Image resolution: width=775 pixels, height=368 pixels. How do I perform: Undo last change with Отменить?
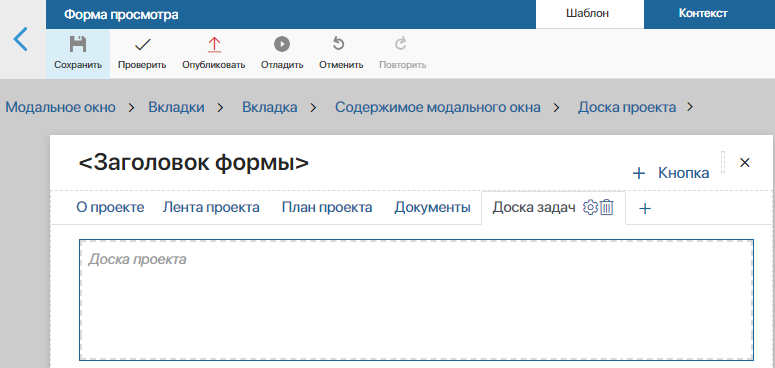[341, 53]
